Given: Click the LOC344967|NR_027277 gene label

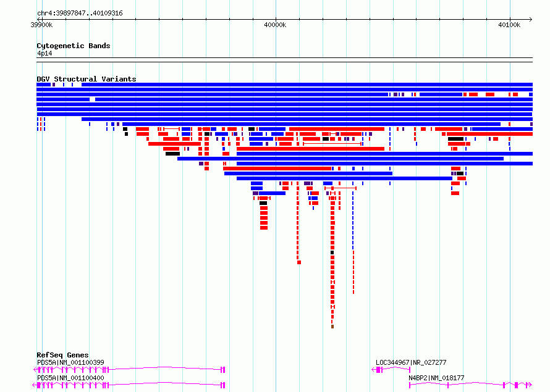Looking at the screenshot, I should pyautogui.click(x=411, y=362).
